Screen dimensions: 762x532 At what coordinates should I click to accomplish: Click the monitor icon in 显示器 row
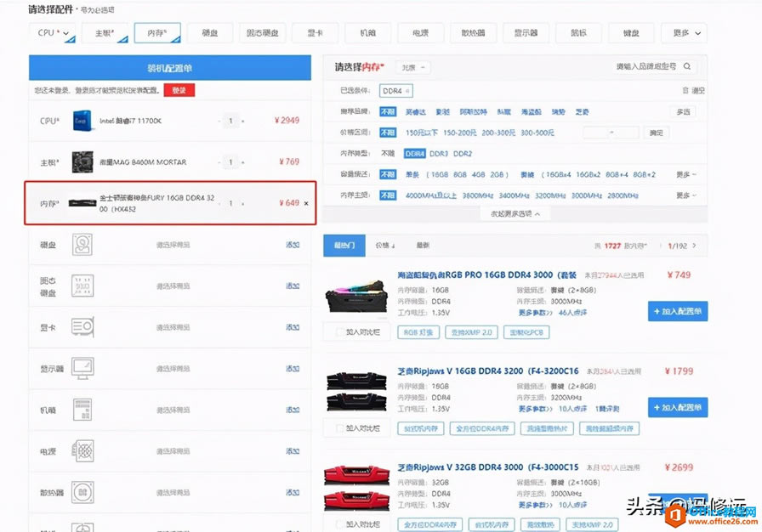click(x=82, y=369)
